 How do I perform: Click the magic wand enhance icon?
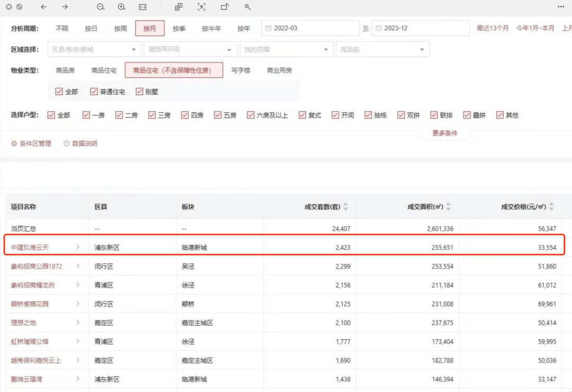[x=247, y=7]
